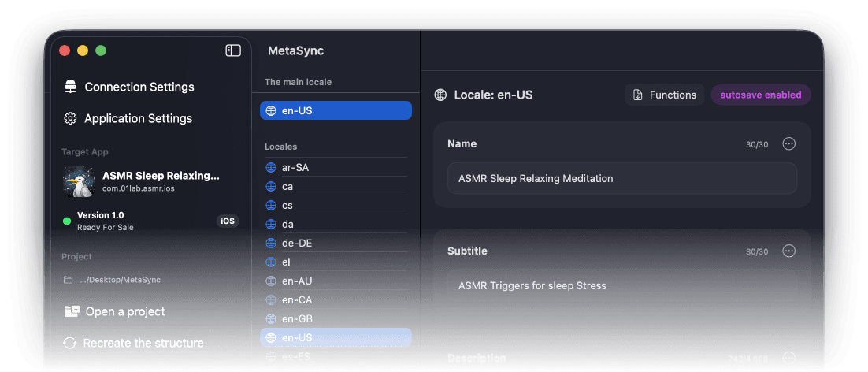This screenshot has height=372, width=868.
Task: Open a project
Action: (x=125, y=311)
